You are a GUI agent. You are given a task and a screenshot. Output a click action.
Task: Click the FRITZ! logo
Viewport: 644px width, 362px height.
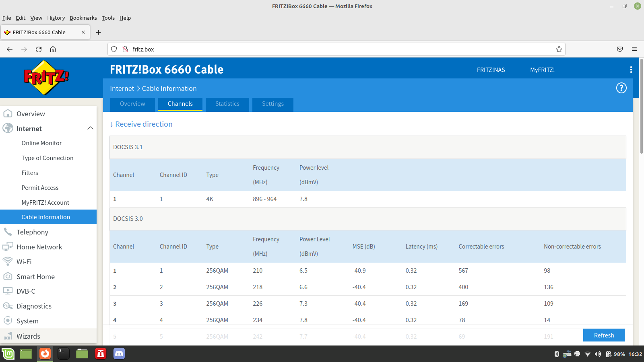point(46,77)
